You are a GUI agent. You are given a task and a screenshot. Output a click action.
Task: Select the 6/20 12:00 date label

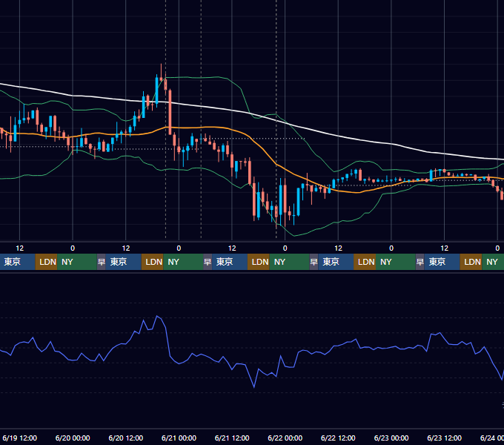pyautogui.click(x=126, y=438)
